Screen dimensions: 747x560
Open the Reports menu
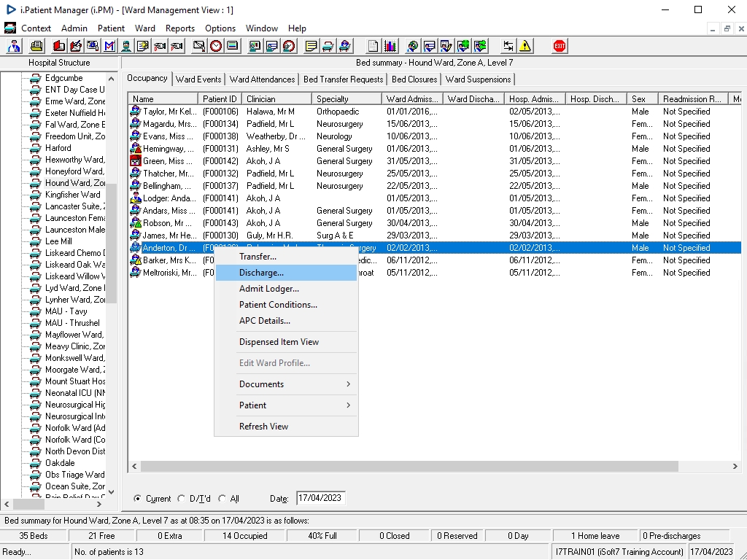[x=180, y=28]
